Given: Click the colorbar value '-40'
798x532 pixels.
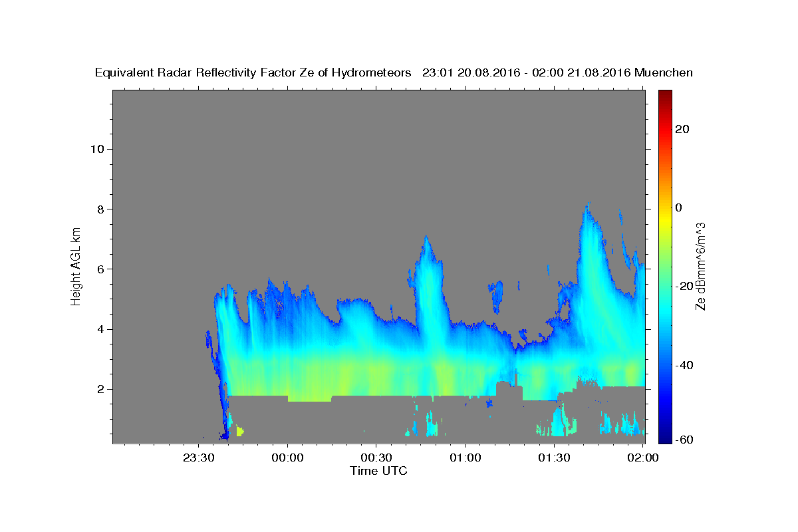Looking at the screenshot, I should pyautogui.click(x=685, y=365).
